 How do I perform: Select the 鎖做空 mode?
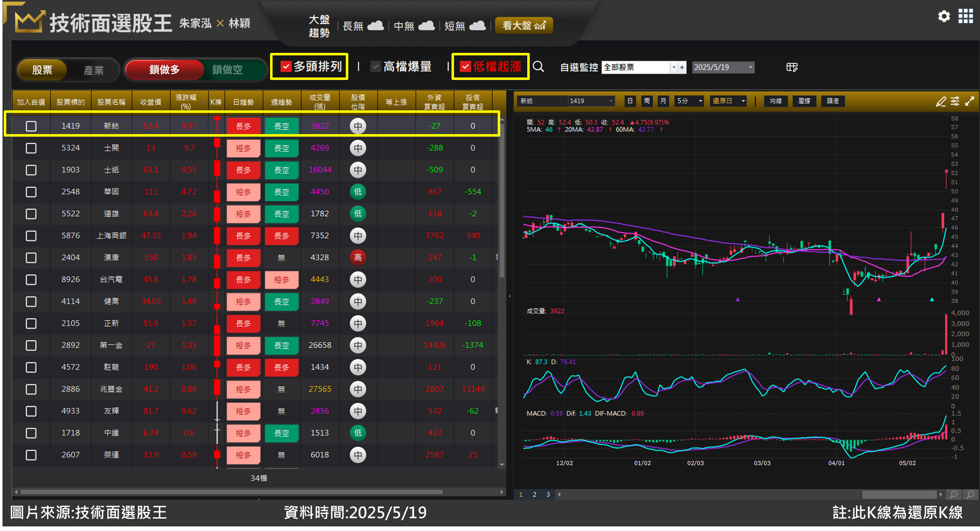[228, 70]
